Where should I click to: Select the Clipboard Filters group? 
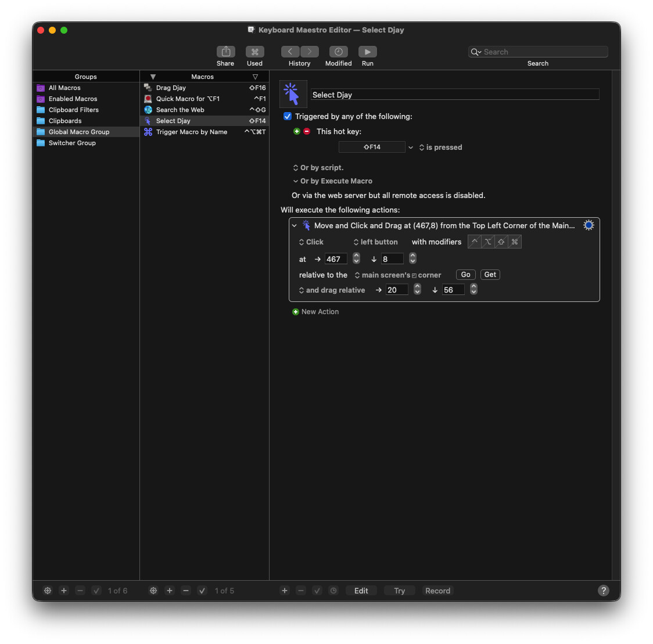click(74, 110)
